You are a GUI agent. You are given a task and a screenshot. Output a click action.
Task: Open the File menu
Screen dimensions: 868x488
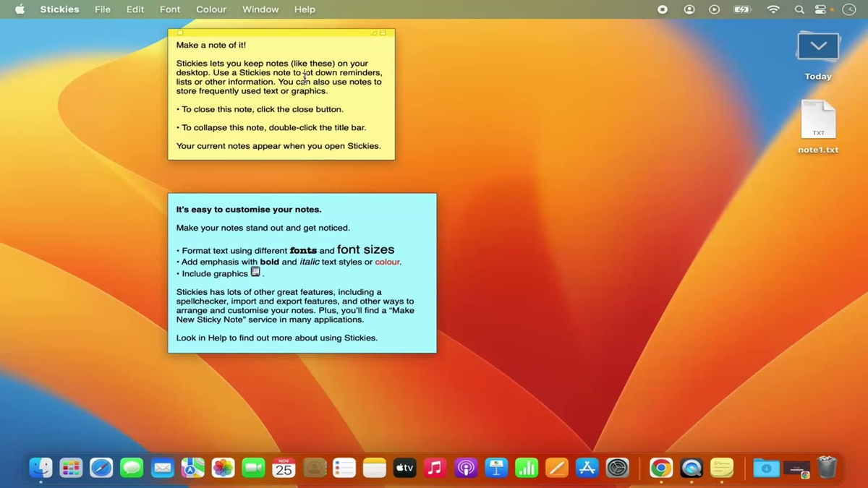(x=103, y=9)
